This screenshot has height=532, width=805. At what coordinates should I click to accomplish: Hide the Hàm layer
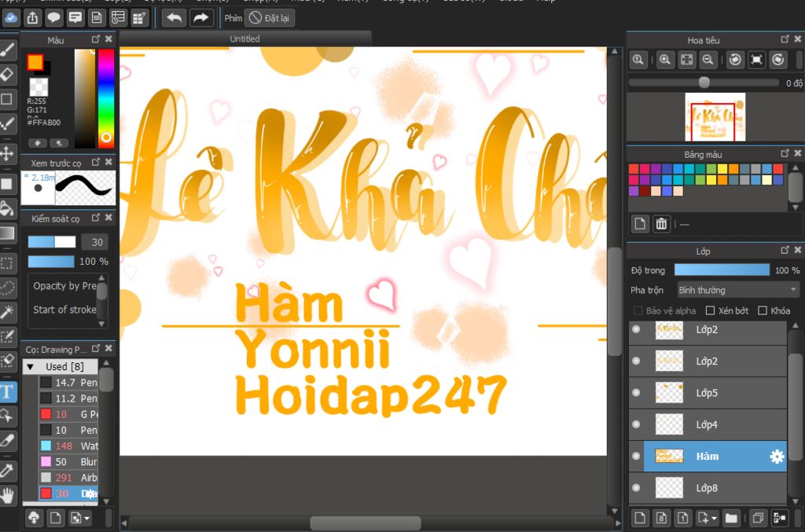637,456
